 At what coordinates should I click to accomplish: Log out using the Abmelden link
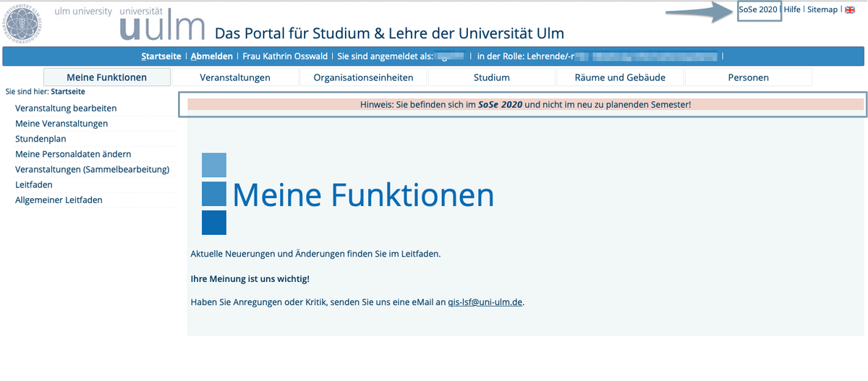click(x=211, y=56)
